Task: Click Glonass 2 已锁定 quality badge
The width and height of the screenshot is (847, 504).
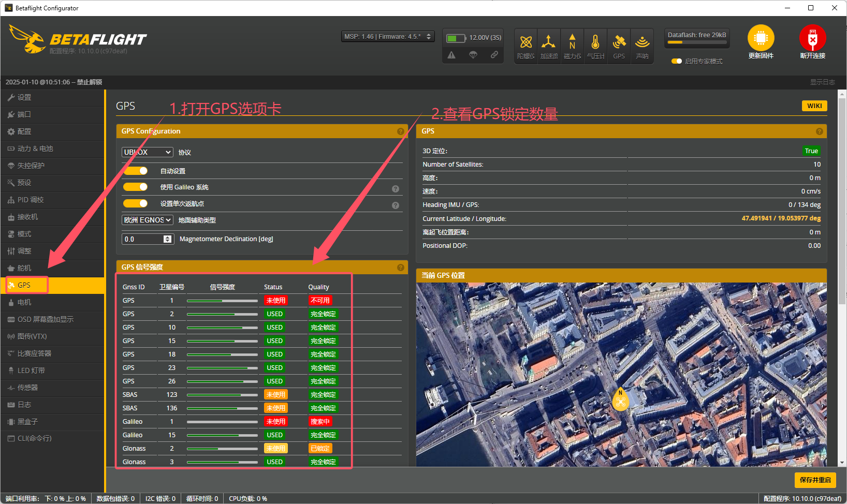Action: (x=320, y=449)
